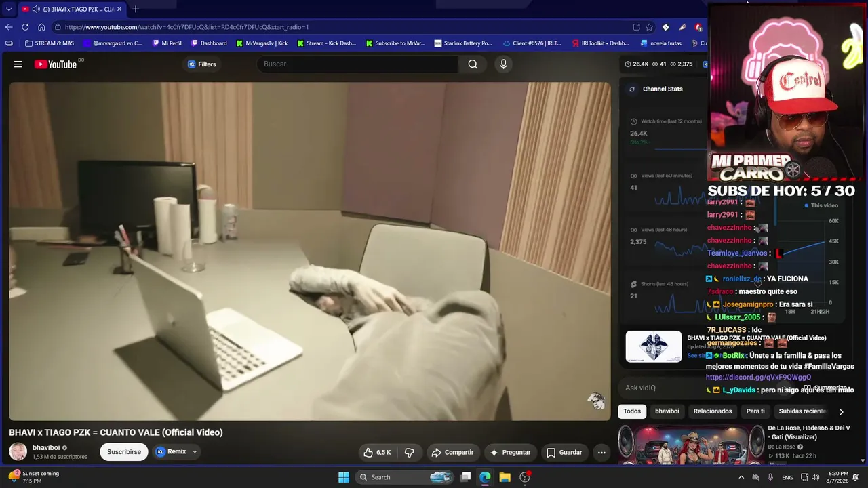868x488 pixels.
Task: Open the share-page icon in address bar
Action: (636, 27)
